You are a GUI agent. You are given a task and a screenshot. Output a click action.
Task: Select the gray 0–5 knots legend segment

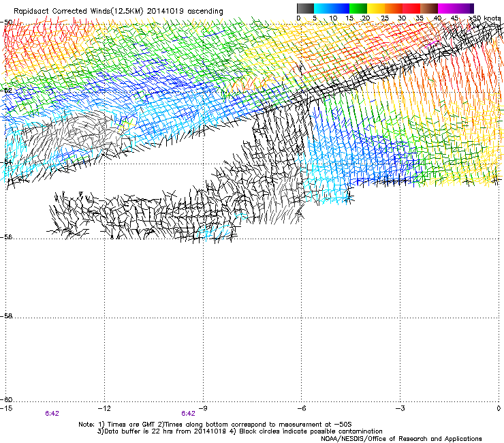point(305,8)
